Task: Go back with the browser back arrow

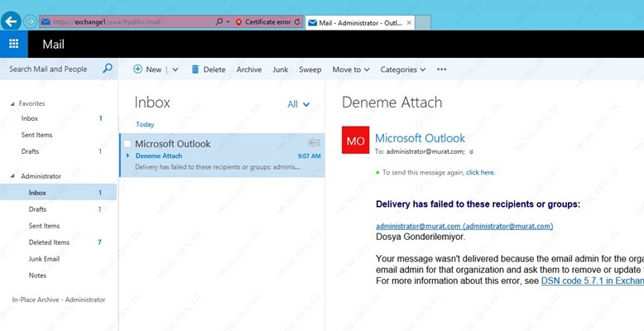Action: pos(11,22)
